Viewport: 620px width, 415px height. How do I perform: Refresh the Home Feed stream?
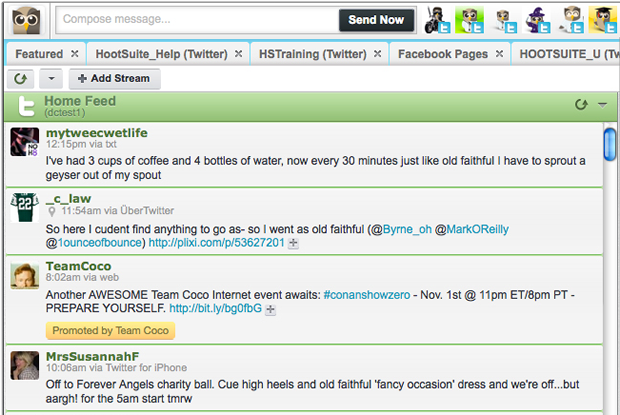581,105
